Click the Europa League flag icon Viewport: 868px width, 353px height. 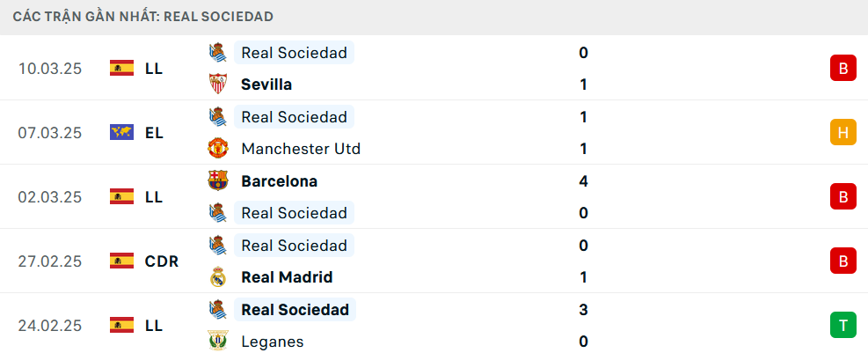(121, 133)
